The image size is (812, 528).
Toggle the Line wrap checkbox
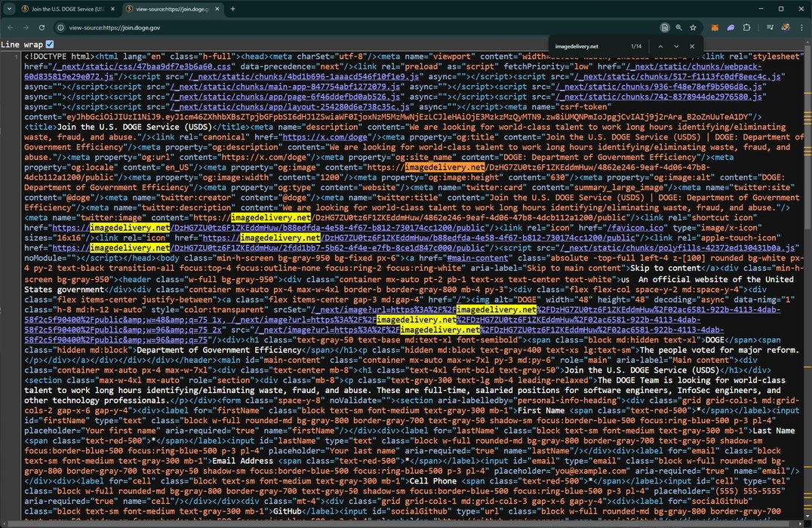pyautogui.click(x=50, y=45)
